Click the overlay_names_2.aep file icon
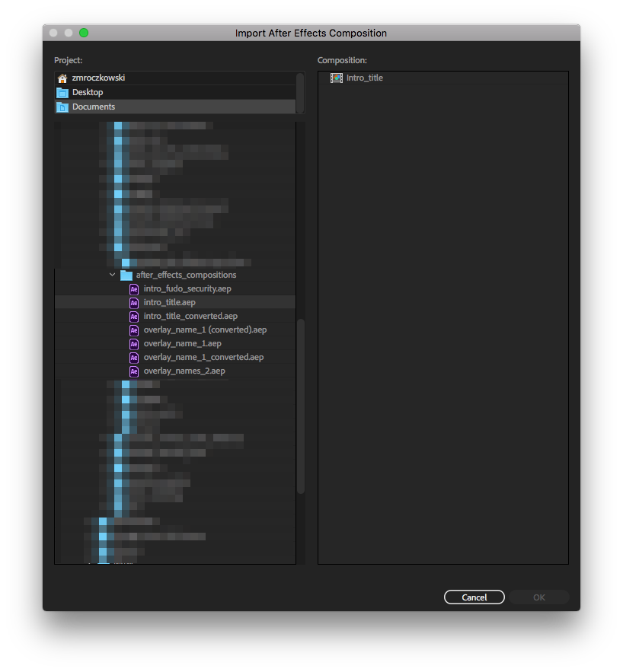 pos(134,371)
